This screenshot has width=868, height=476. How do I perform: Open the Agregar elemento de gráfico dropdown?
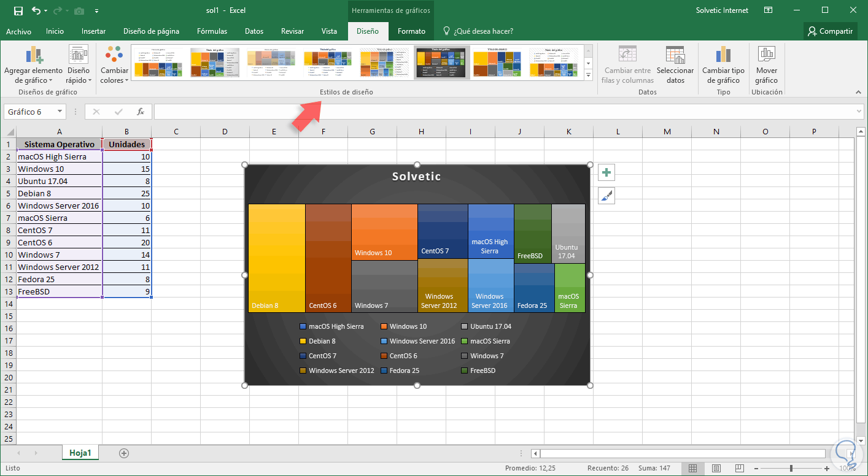point(33,65)
